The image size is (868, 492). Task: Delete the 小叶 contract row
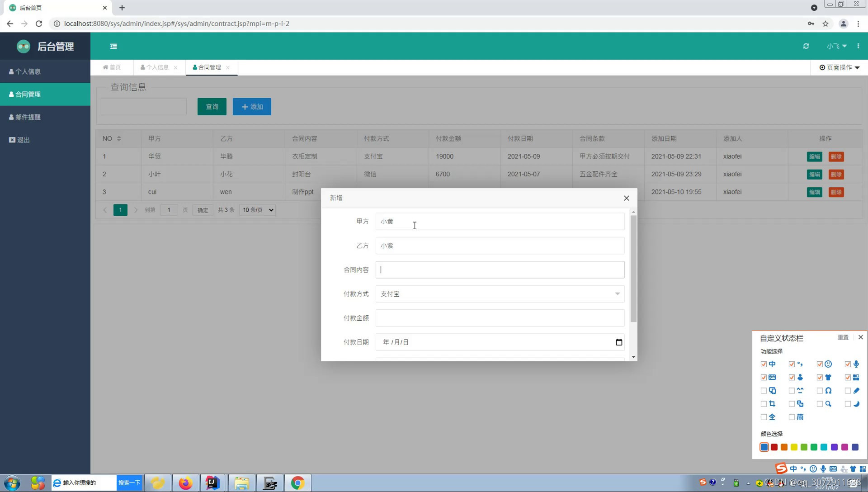point(836,174)
